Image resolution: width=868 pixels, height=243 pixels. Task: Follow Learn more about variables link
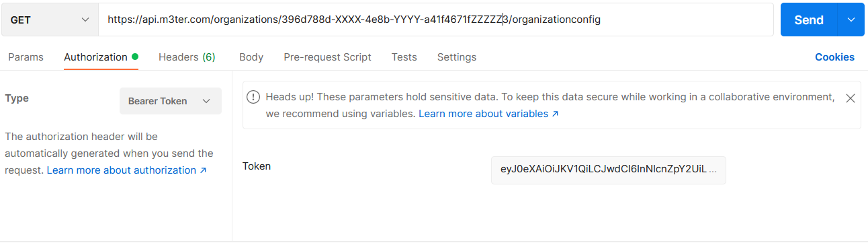[x=484, y=114]
